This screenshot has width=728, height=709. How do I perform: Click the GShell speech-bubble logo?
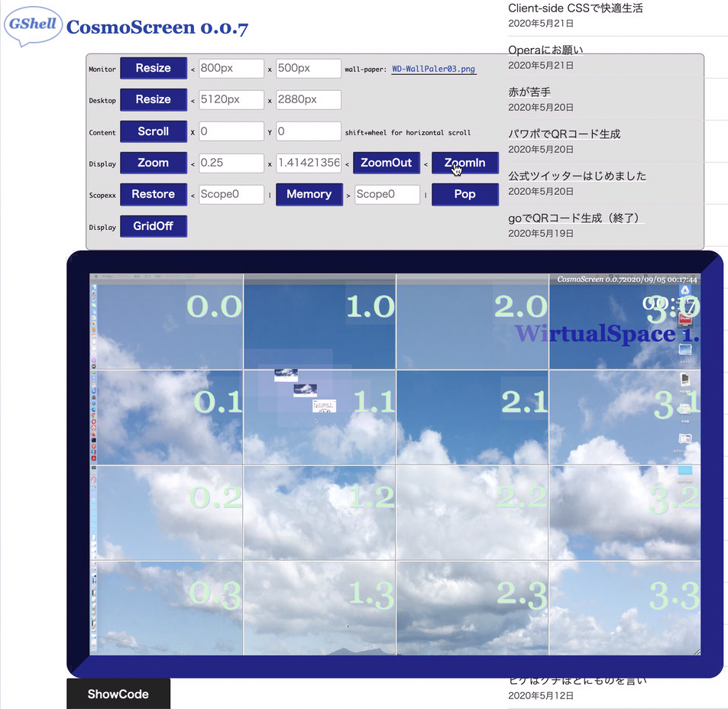point(33,24)
